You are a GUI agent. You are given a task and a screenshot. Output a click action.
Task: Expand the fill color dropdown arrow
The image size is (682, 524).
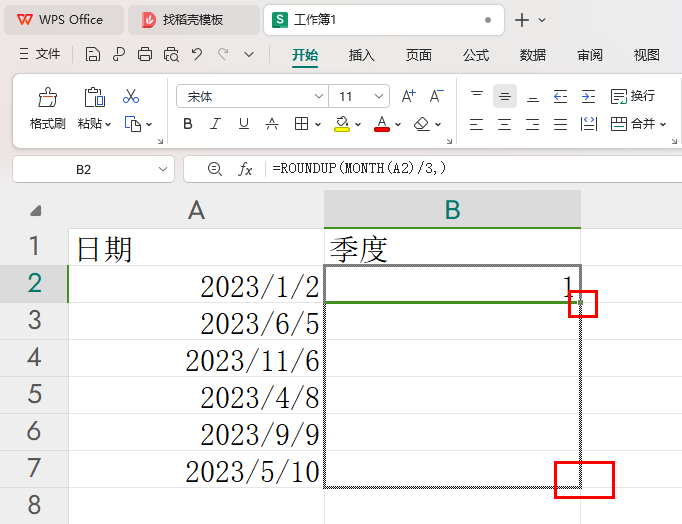(x=358, y=124)
